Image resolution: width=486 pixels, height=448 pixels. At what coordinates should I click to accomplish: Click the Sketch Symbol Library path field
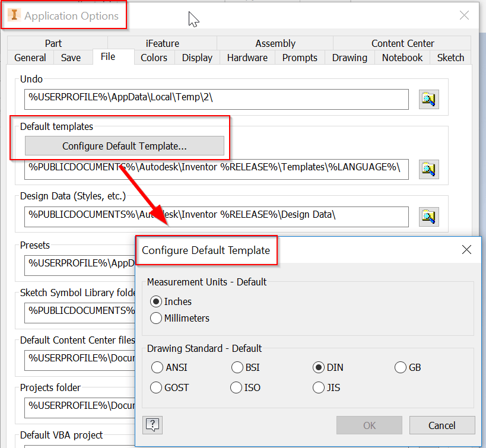click(x=80, y=313)
